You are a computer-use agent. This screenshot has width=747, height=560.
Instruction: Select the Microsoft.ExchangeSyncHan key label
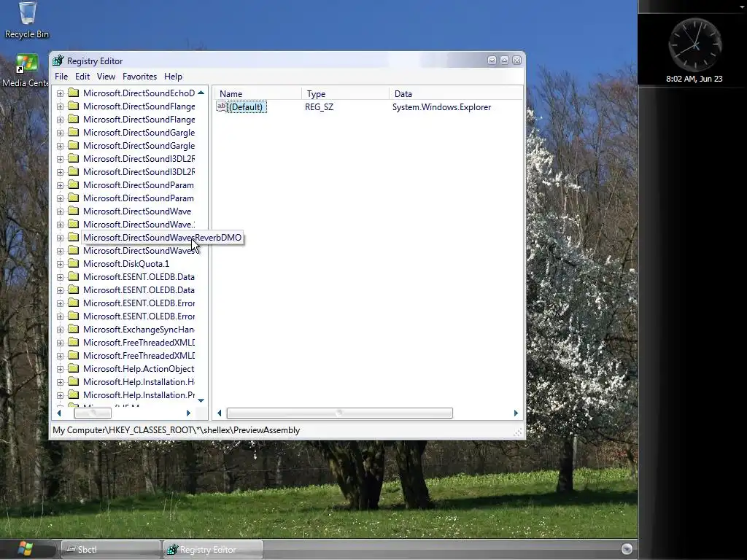point(139,329)
